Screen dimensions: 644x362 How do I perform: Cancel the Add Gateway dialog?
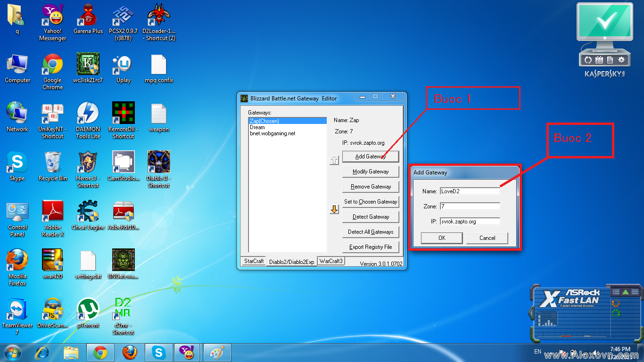[x=487, y=238]
